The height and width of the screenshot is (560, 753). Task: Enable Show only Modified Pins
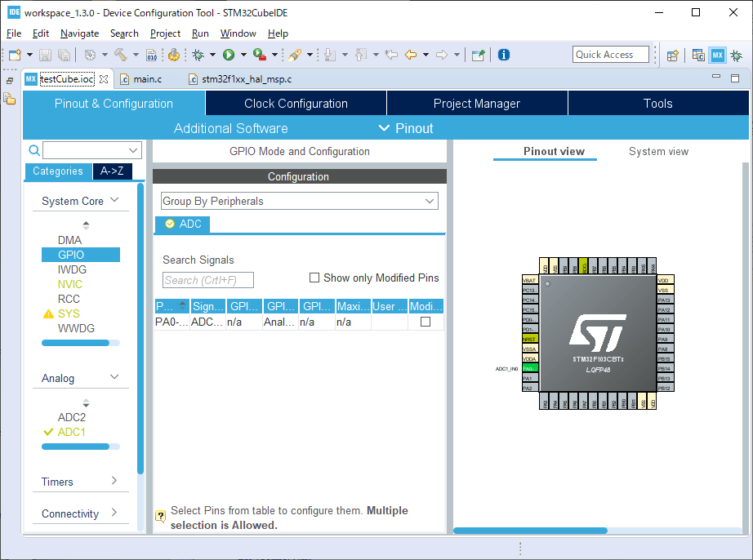click(314, 278)
